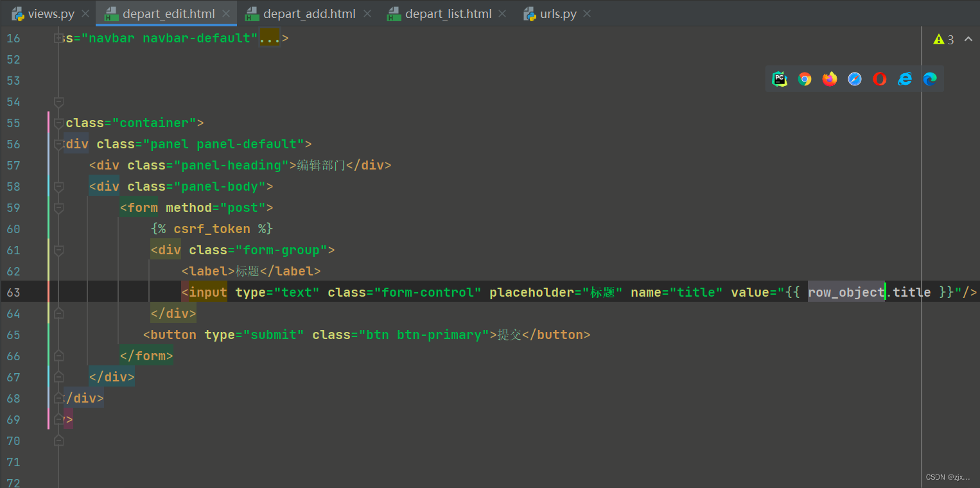Click the warnings count 3
Screen dimensions: 980x488
tap(951, 40)
